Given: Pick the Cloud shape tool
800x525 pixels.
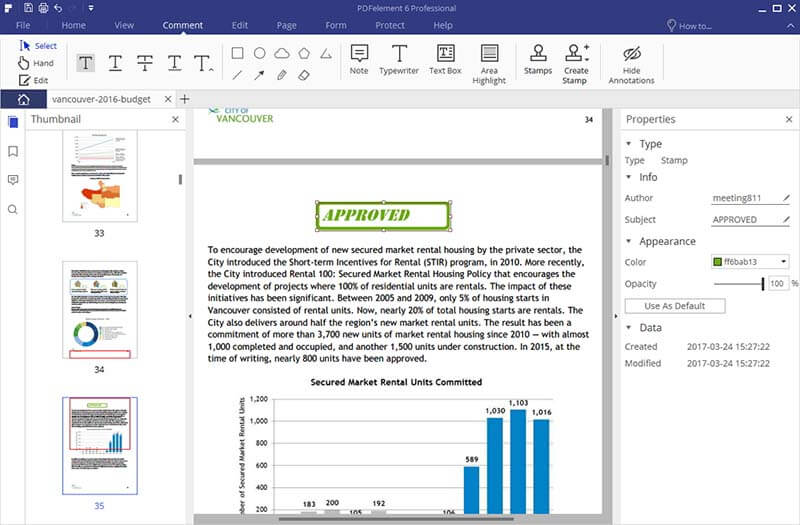Looking at the screenshot, I should pos(282,53).
